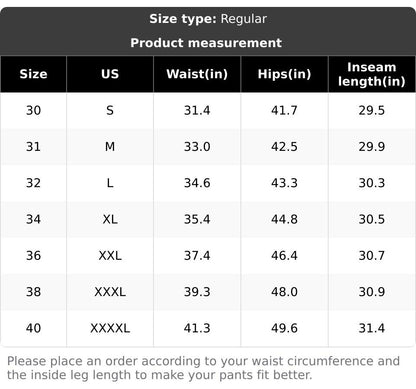The height and width of the screenshot is (389, 416).
Task: Click the ordering note about waist circumference
Action: click(203, 368)
